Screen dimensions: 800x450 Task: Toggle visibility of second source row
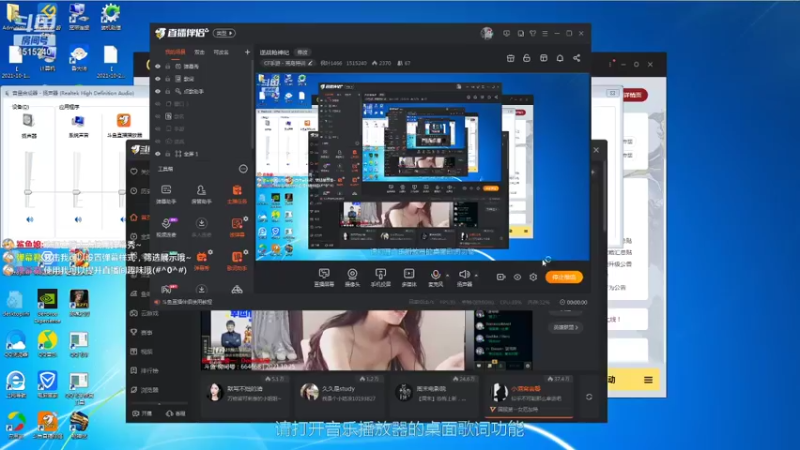[x=158, y=79]
